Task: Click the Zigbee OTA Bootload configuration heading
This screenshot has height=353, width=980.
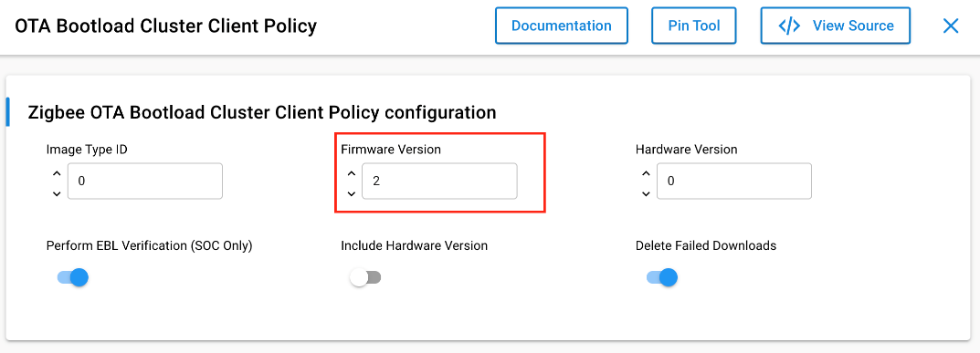Action: 262,112
